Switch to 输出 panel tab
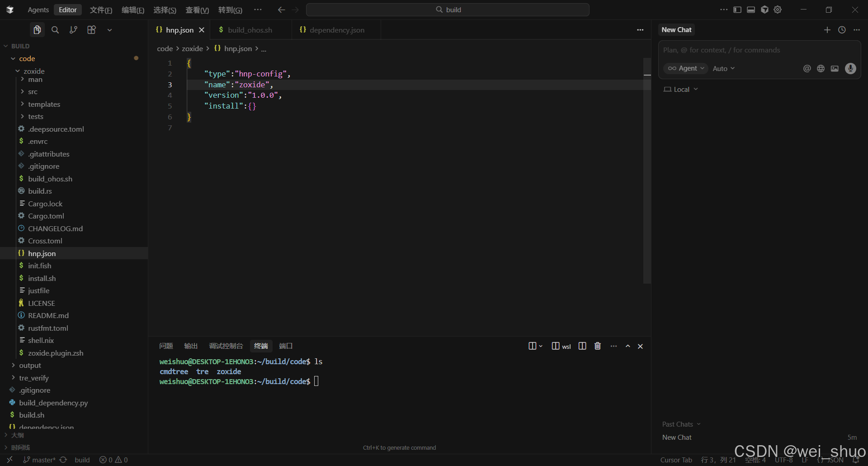This screenshot has width=868, height=466. point(191,346)
